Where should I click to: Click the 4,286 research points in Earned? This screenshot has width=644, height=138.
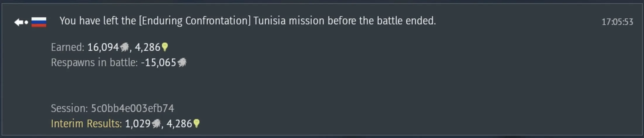pos(148,47)
